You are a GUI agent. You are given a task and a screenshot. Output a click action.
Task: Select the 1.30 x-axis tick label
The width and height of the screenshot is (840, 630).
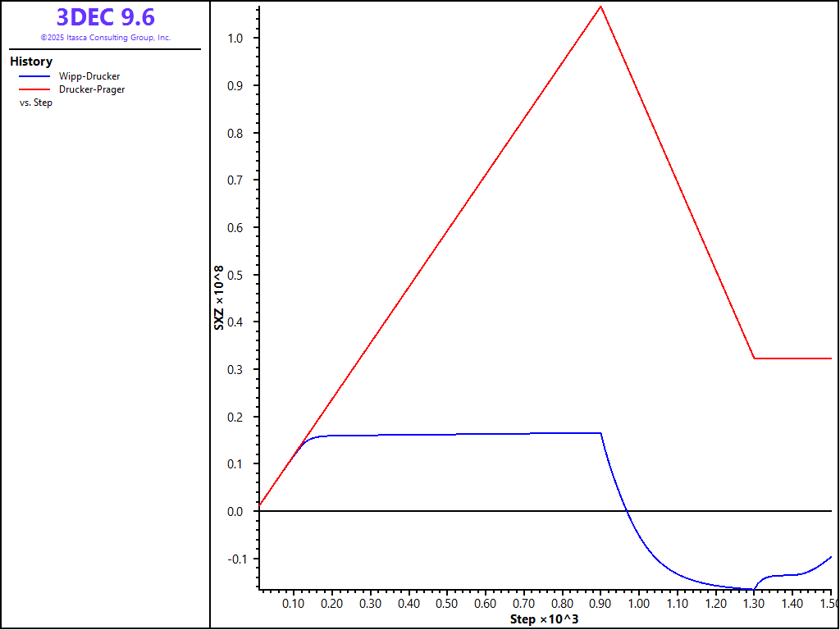coord(754,604)
